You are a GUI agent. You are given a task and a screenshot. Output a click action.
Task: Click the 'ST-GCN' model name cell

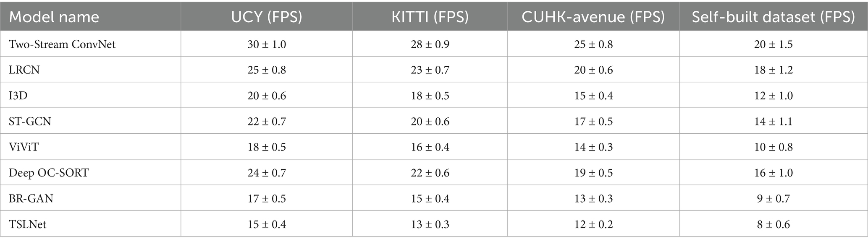click(x=30, y=121)
